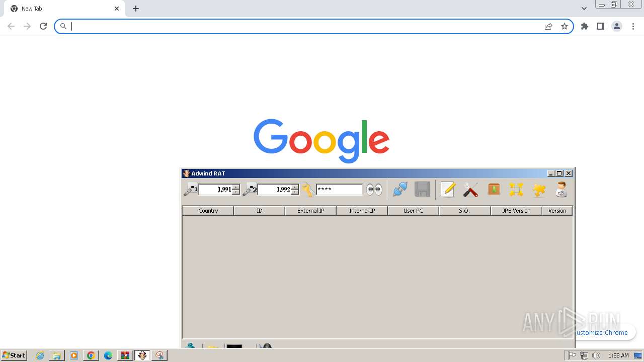Decrease port 2 value with down arrow

tap(295, 192)
